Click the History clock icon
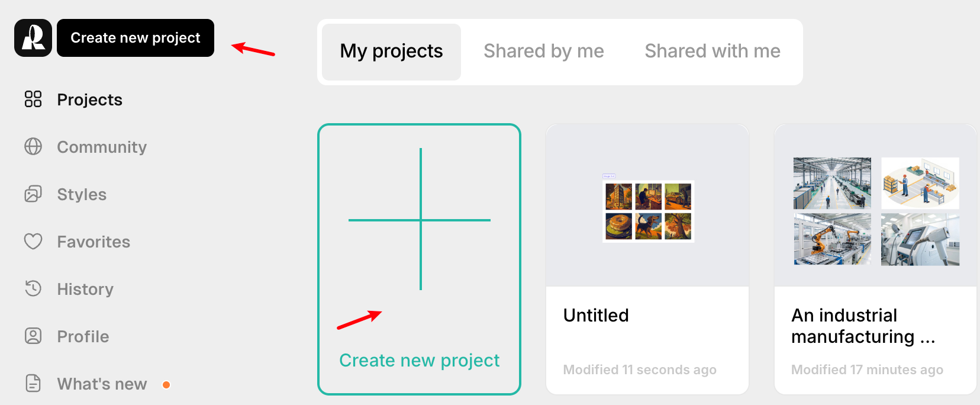The height and width of the screenshot is (405, 980). [x=33, y=288]
